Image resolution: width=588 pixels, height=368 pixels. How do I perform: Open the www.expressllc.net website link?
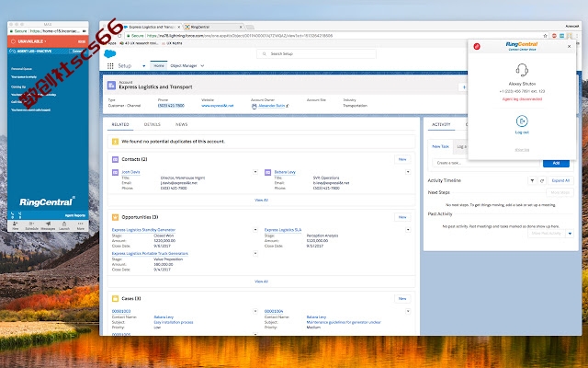click(x=218, y=106)
